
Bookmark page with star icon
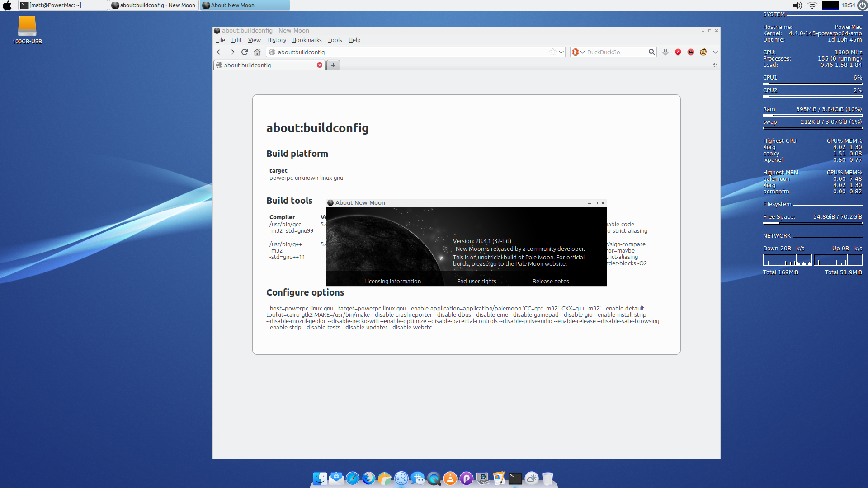[x=552, y=52]
